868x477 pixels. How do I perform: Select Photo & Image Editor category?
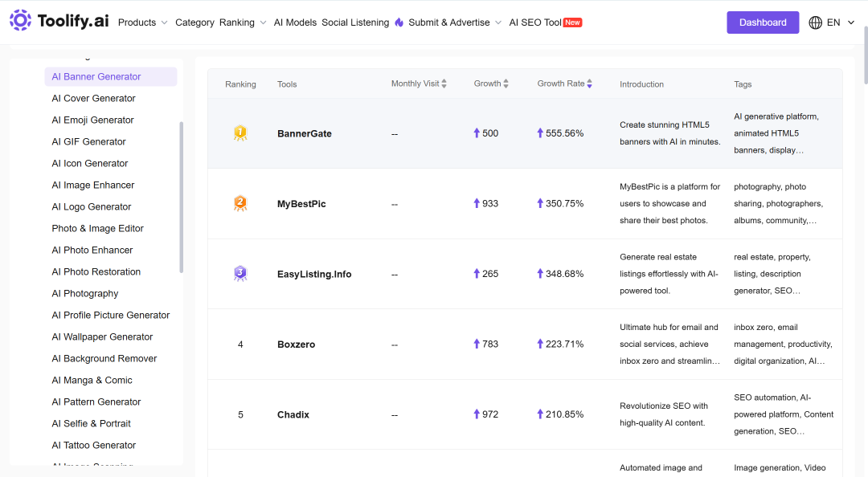pyautogui.click(x=97, y=229)
